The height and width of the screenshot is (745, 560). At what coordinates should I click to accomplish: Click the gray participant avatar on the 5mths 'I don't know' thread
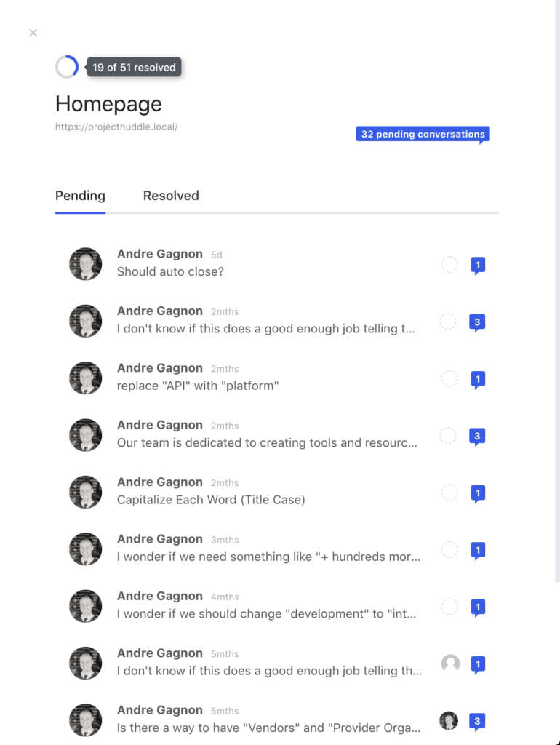point(449,664)
